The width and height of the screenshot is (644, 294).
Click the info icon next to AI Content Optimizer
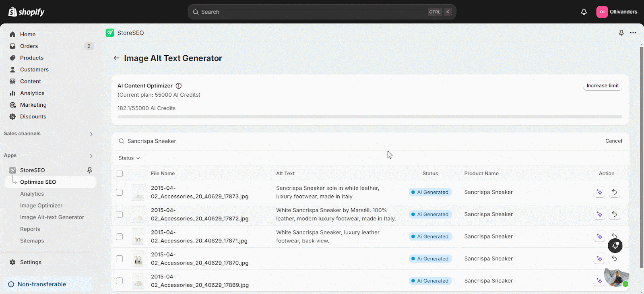click(179, 86)
